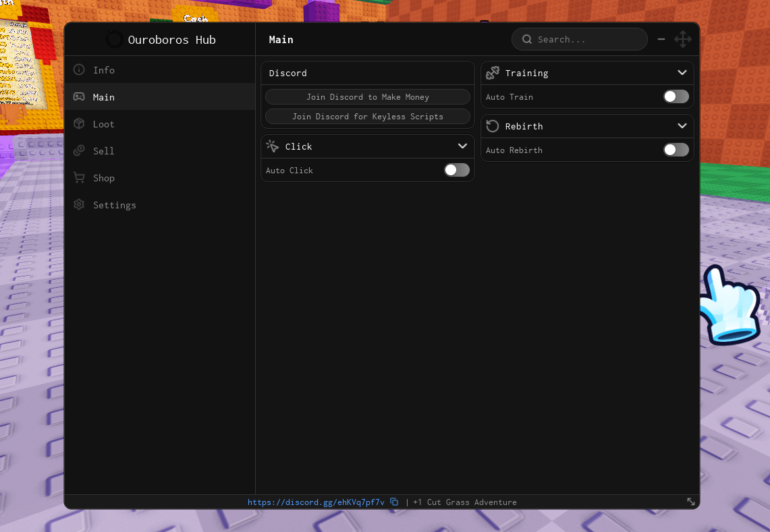770x532 pixels.
Task: Collapse the Rebirth section chevron
Action: point(682,125)
